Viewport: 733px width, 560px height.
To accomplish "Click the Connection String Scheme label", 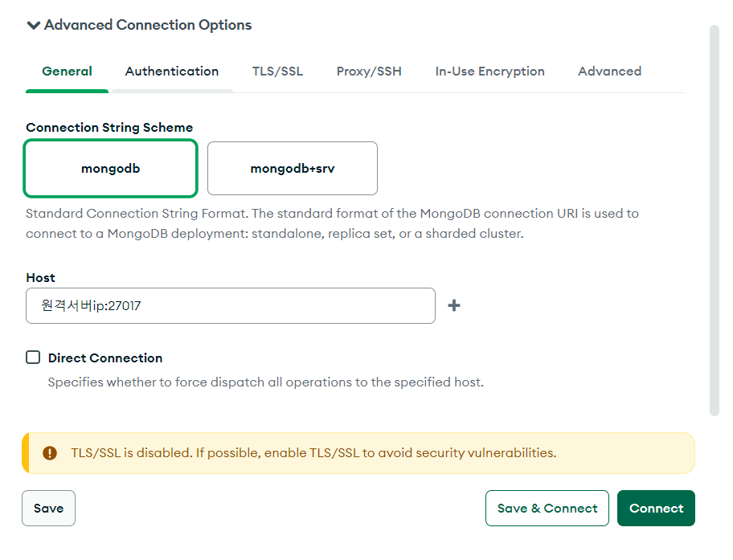I will tap(109, 128).
